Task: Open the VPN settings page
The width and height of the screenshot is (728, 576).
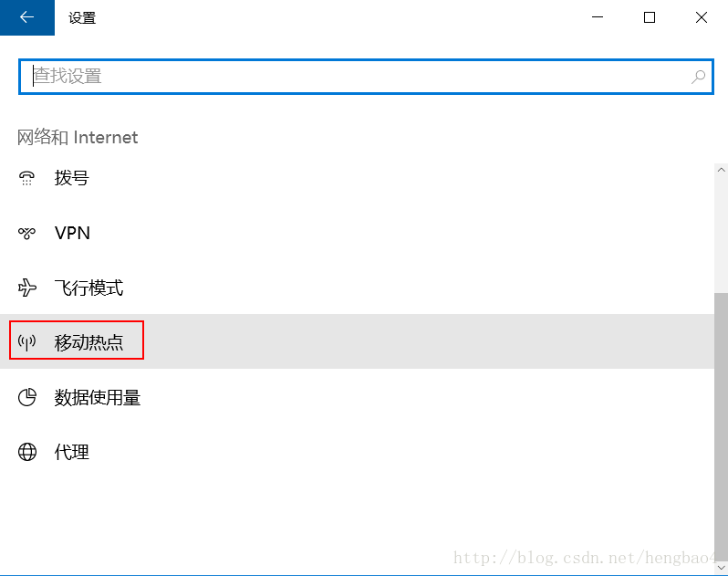Action: point(357,233)
